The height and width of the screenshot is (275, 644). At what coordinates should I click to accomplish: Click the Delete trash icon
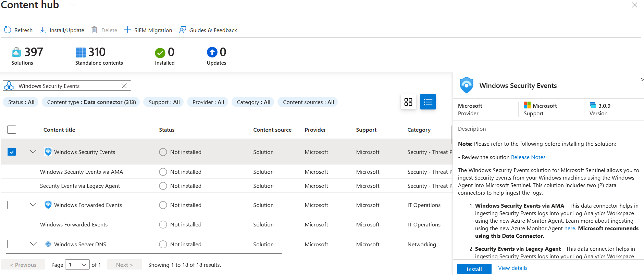coord(94,30)
